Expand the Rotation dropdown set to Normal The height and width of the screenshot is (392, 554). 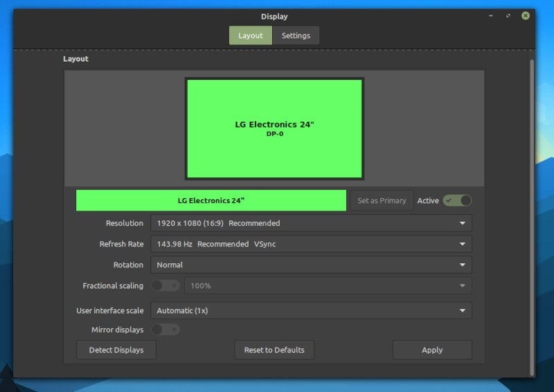(311, 265)
